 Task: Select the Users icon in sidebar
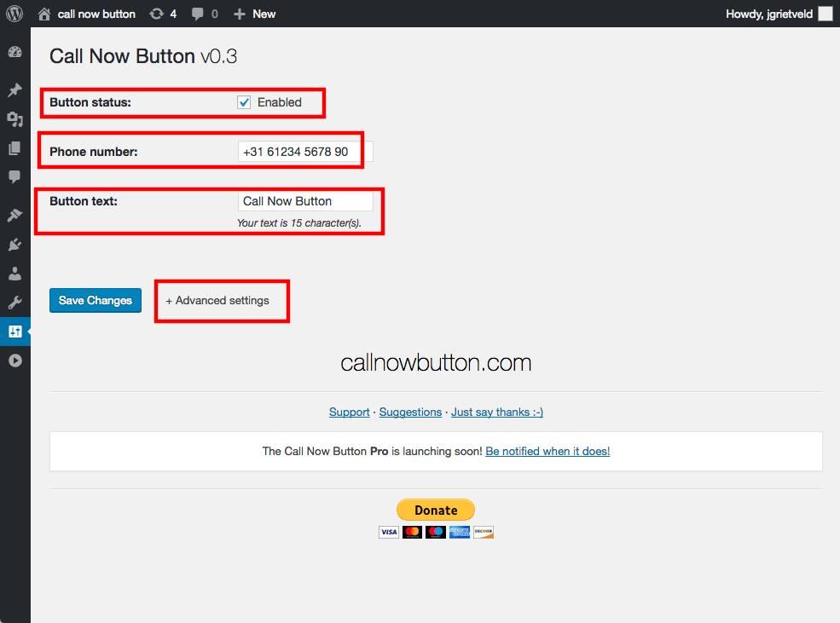14,274
